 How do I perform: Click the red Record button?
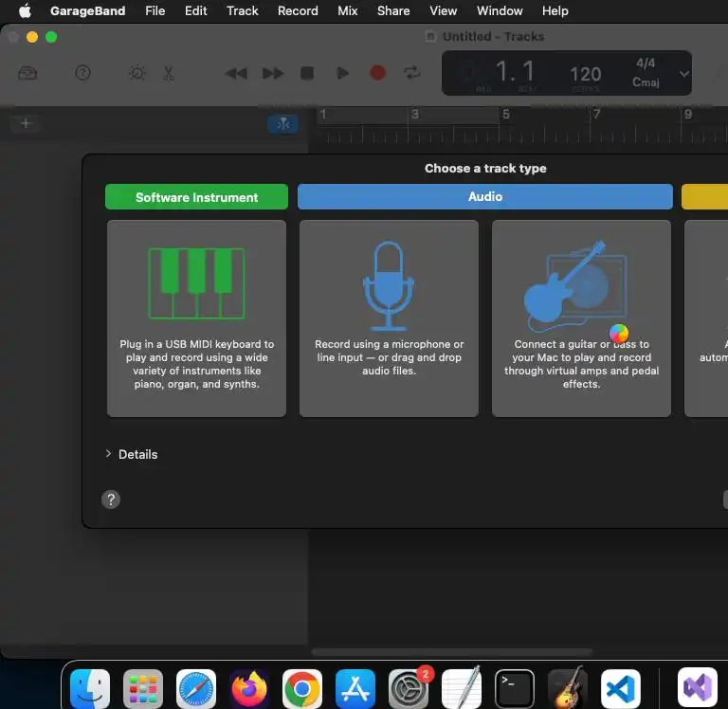(x=377, y=73)
